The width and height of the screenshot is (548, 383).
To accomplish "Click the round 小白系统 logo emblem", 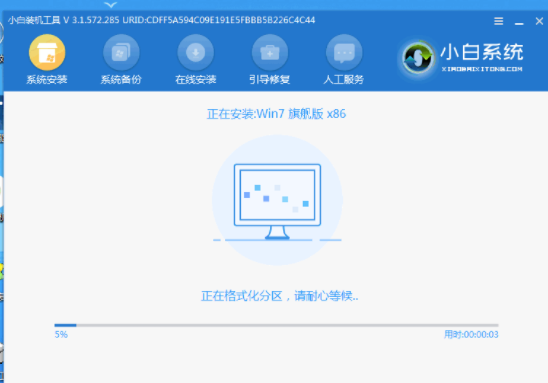I will [x=417, y=57].
